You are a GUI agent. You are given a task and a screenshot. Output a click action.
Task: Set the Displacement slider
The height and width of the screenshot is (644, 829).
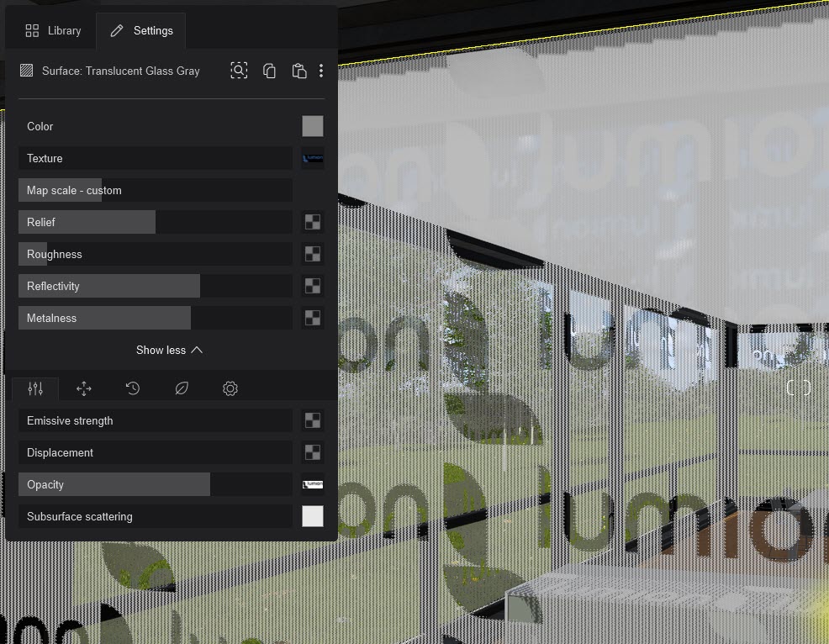(156, 452)
